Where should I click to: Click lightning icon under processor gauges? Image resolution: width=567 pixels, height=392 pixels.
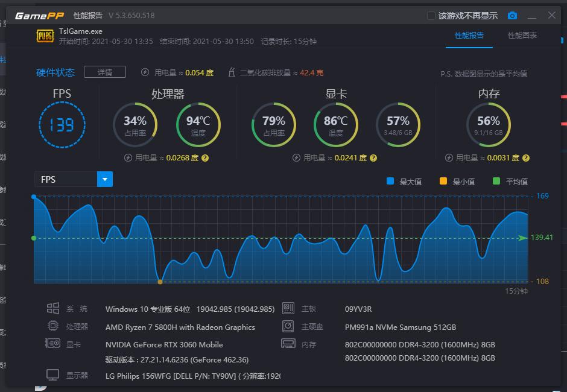coord(128,158)
